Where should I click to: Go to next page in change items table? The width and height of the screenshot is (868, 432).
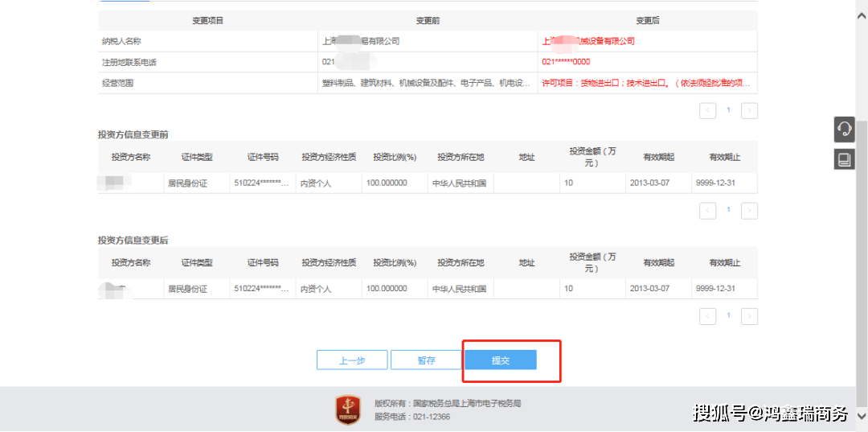click(x=750, y=110)
